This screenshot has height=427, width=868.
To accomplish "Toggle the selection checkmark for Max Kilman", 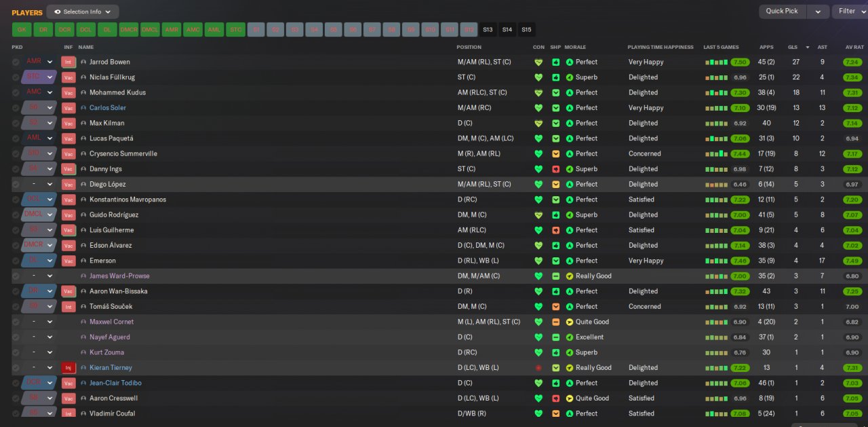I will pyautogui.click(x=16, y=124).
